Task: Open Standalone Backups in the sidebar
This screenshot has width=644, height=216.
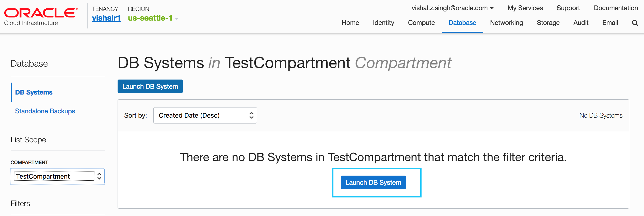Action: (x=45, y=111)
